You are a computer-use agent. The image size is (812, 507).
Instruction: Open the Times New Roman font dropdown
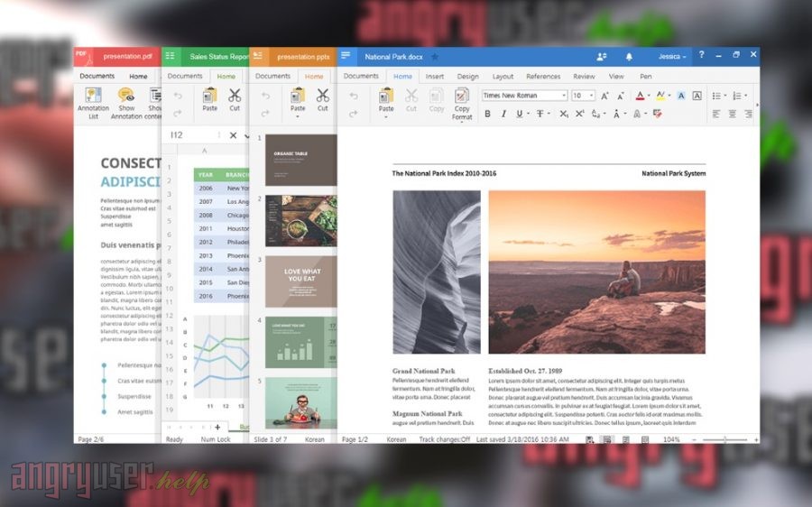(524, 96)
